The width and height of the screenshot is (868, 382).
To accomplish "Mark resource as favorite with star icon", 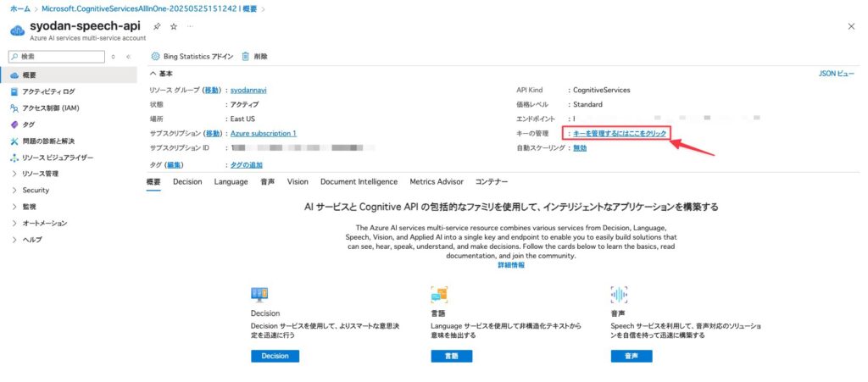I will point(173,26).
